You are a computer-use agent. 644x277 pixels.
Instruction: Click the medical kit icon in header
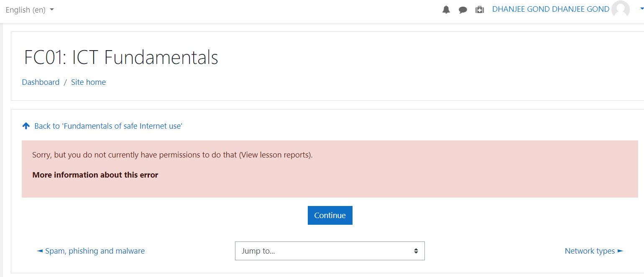pos(480,10)
